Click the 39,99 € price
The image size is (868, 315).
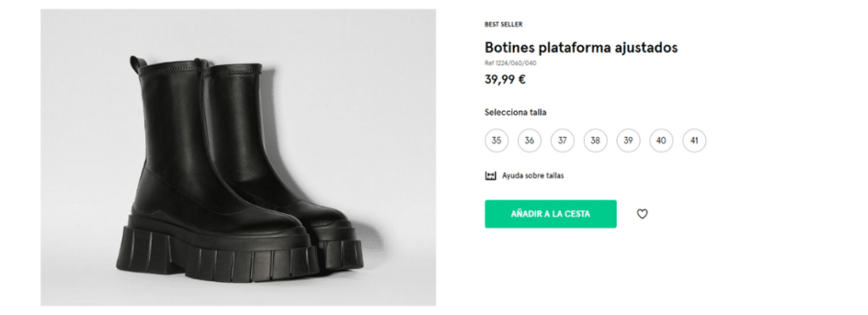[x=505, y=80]
